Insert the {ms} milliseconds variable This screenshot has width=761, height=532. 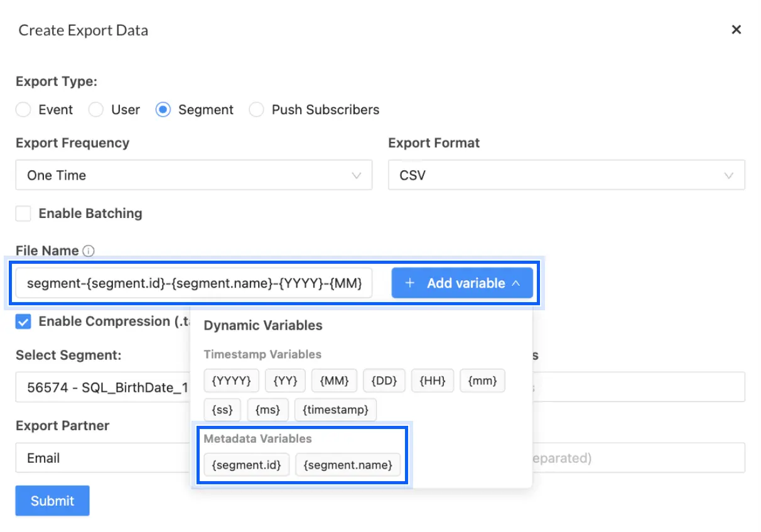pos(267,410)
